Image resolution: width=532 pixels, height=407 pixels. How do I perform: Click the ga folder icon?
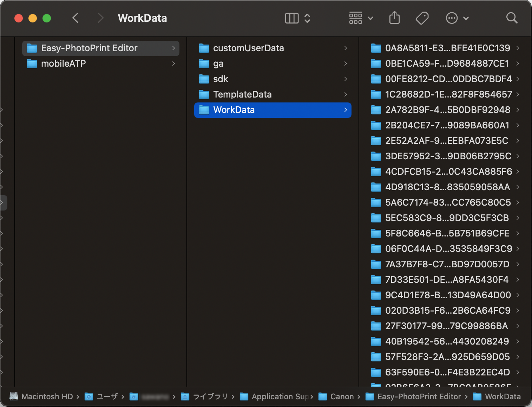tap(204, 64)
